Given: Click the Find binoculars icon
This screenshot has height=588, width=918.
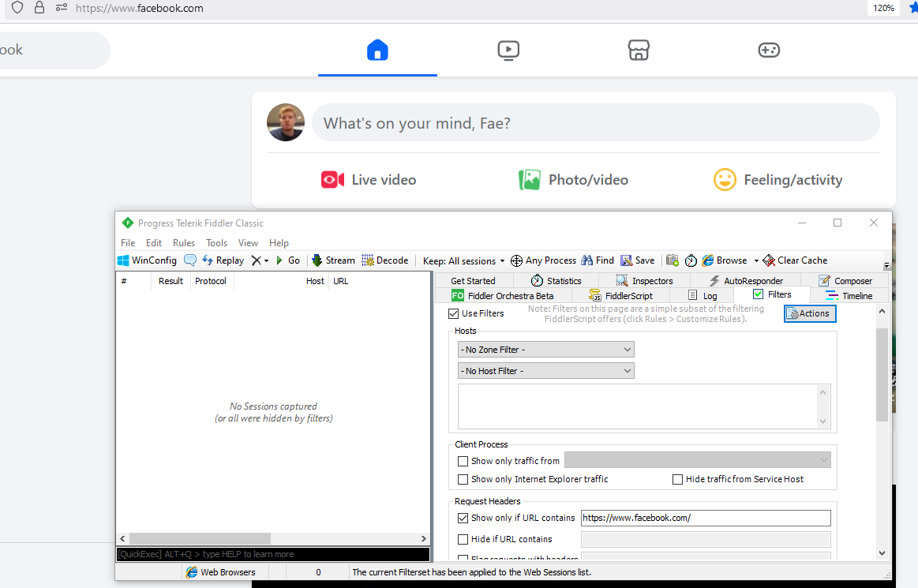Looking at the screenshot, I should 586,260.
